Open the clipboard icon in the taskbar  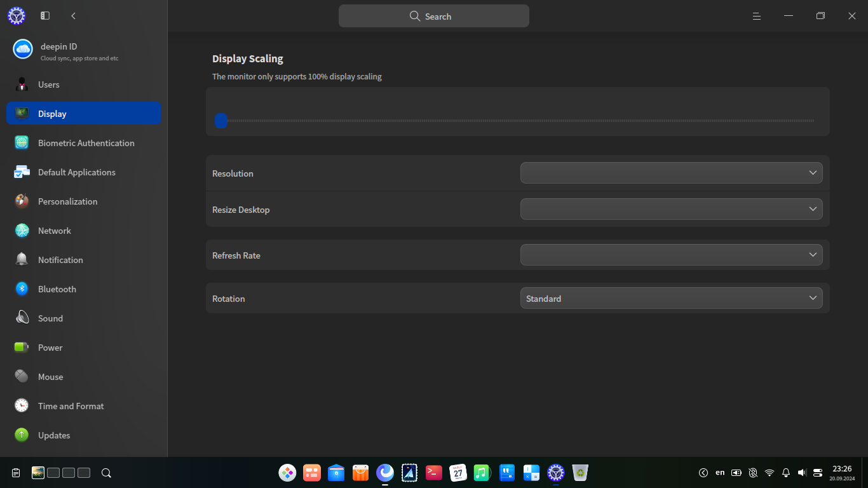coord(16,473)
